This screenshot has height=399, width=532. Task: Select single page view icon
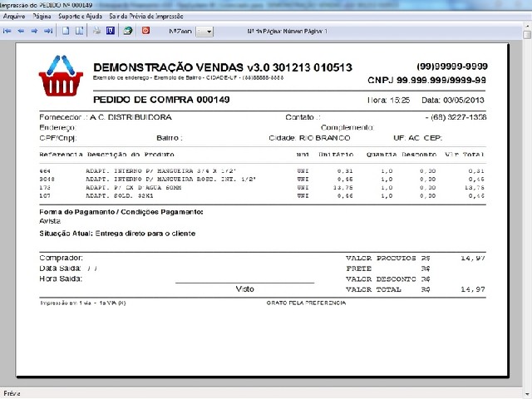point(66,31)
